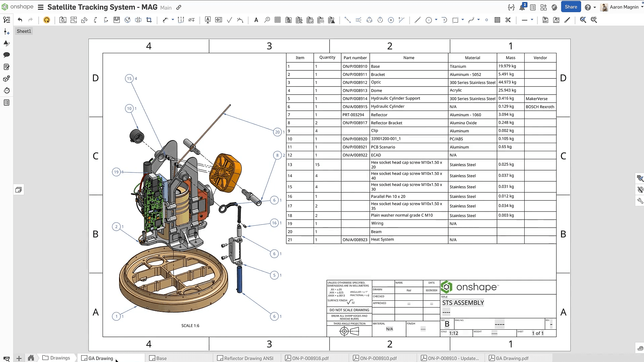Insert a table using grid icon
This screenshot has height=362, width=644.
pos(278,20)
